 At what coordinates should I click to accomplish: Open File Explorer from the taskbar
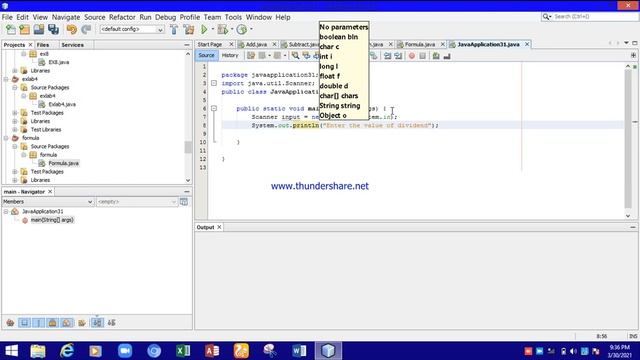(x=38, y=351)
